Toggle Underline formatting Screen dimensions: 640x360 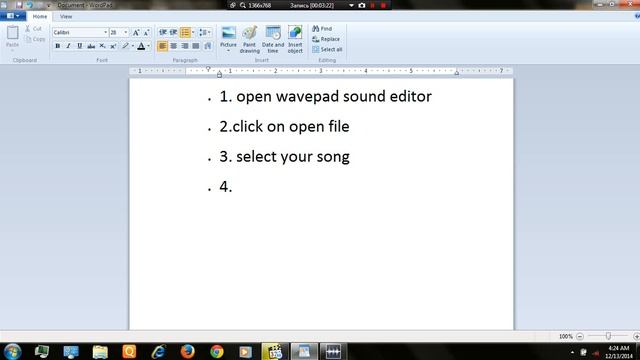pyautogui.click(x=80, y=46)
